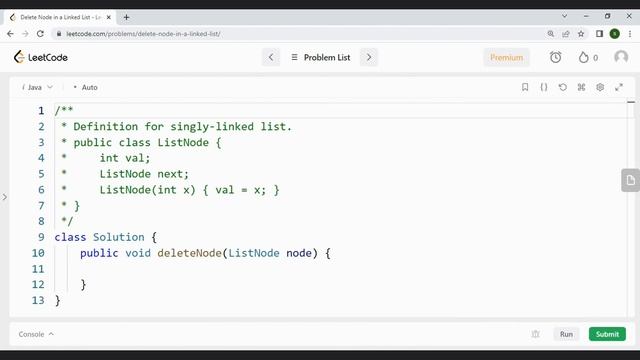Open editor keyboard shortcuts icon

point(581,87)
